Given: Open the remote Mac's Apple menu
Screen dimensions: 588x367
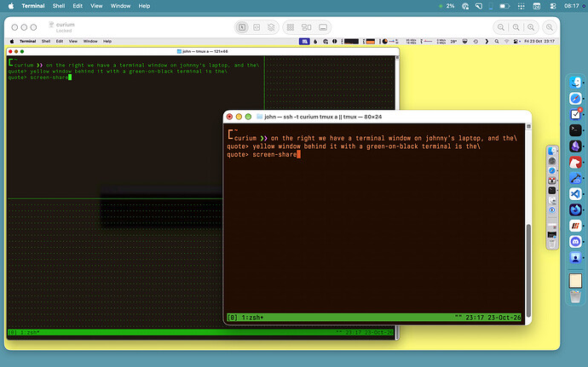Looking at the screenshot, I should (12, 41).
